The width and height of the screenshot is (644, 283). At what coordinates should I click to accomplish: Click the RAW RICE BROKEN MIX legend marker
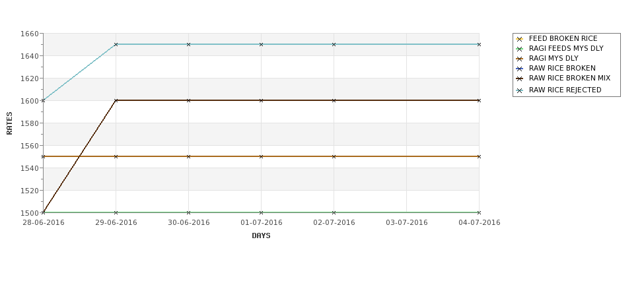(520, 79)
